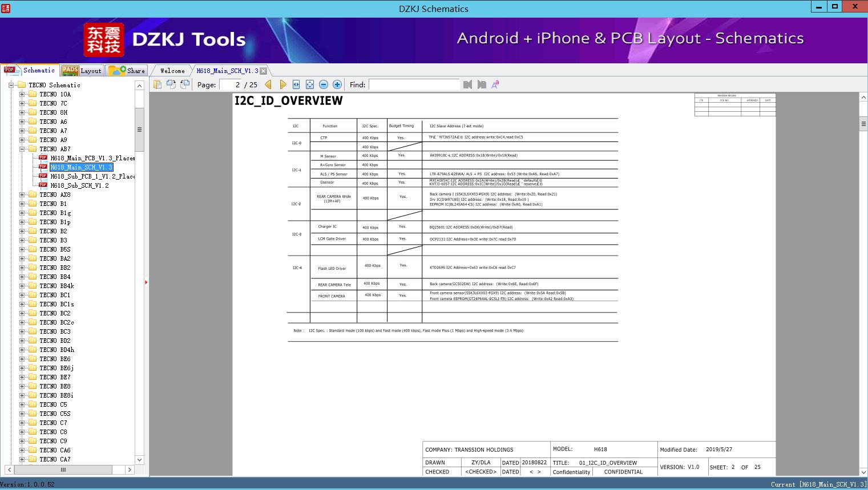The height and width of the screenshot is (490, 868).
Task: Click the page number input field
Action: pyautogui.click(x=231, y=84)
